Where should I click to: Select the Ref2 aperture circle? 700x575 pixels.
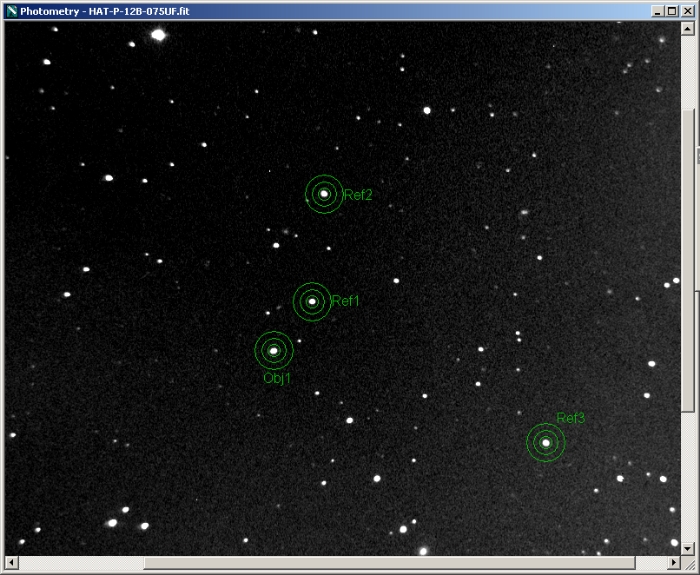[324, 194]
